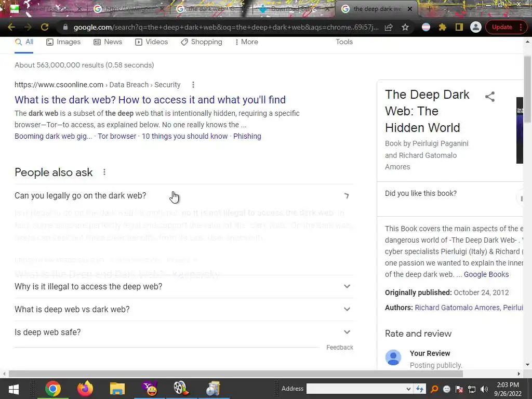The height and width of the screenshot is (399, 532).
Task: Open Google Books link
Action: pos(486,274)
